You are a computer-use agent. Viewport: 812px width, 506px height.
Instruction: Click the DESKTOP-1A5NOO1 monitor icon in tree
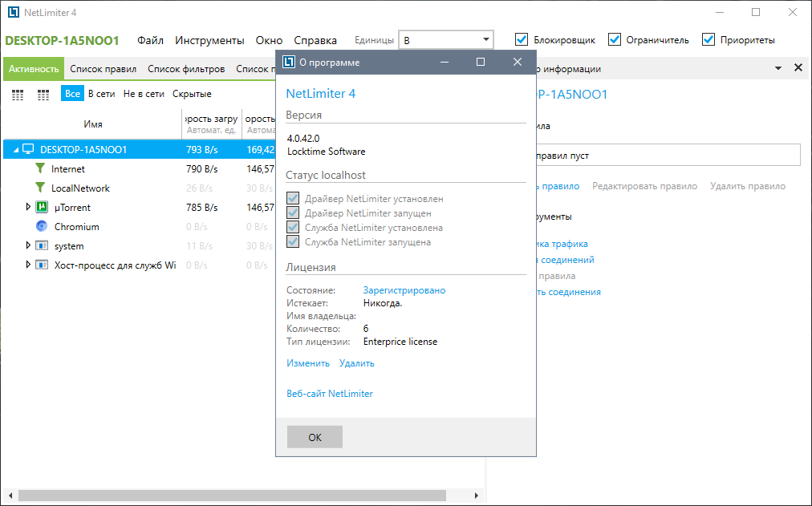click(28, 149)
